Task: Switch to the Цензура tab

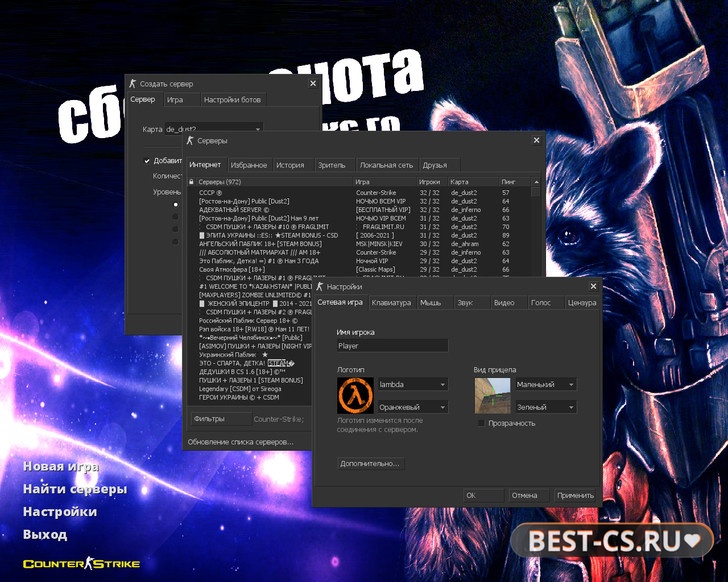Action: tap(582, 303)
